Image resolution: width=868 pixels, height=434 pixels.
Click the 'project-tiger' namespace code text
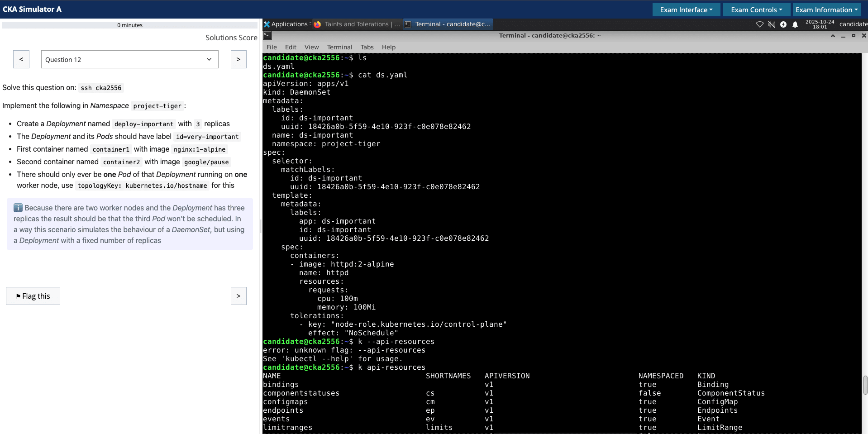(x=157, y=106)
